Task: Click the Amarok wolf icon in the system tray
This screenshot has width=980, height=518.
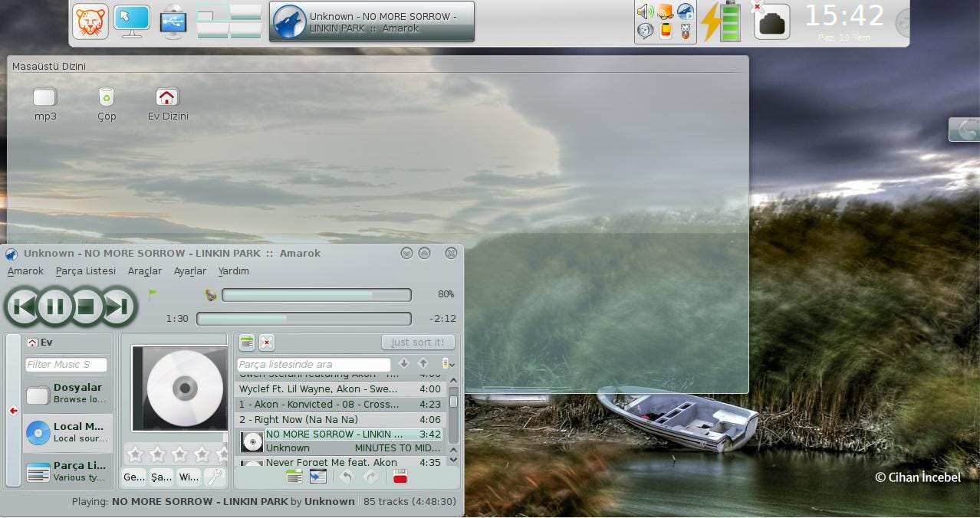Action: click(x=685, y=11)
